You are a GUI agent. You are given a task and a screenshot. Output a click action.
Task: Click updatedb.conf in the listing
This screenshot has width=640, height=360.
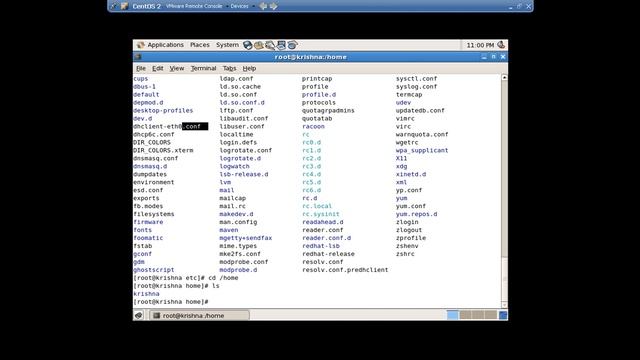coord(420,111)
